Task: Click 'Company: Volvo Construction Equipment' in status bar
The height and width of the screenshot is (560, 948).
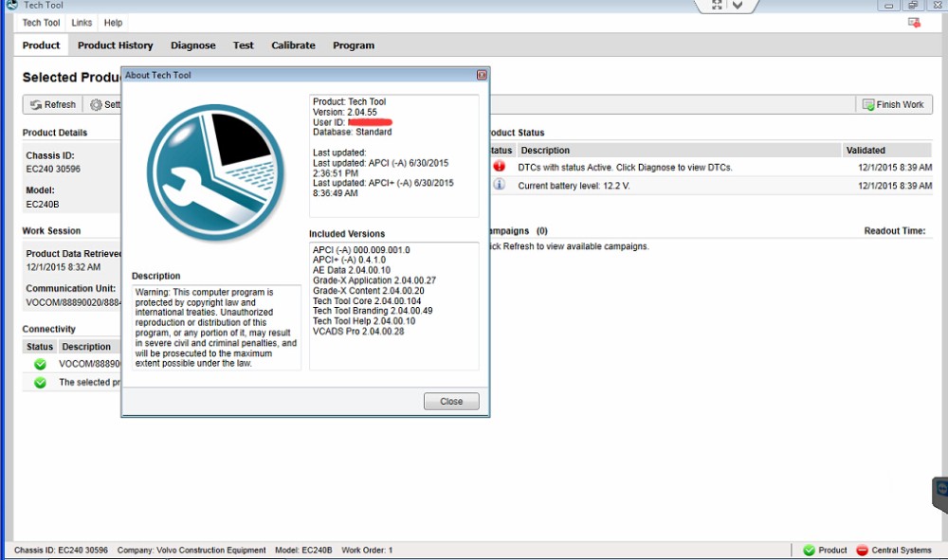Action: coord(191,551)
